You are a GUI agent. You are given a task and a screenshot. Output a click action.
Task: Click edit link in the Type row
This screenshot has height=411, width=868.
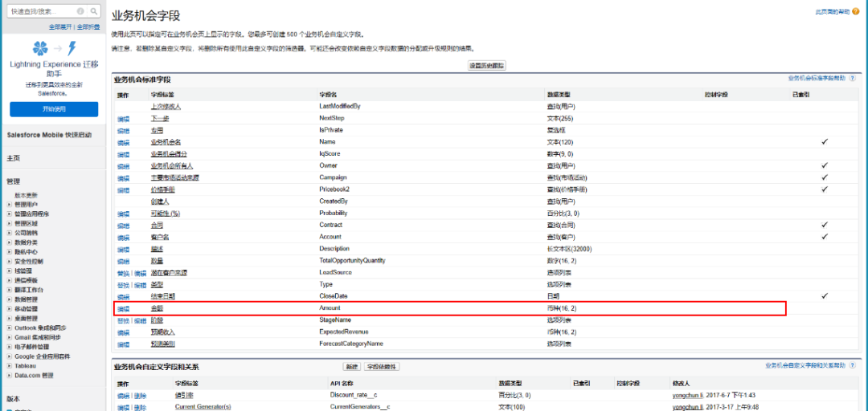pos(141,284)
